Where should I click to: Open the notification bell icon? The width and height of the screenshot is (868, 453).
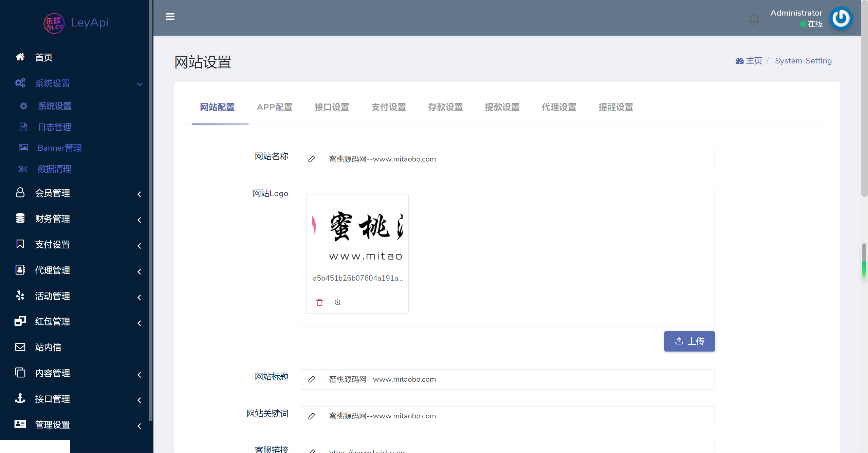(x=754, y=19)
